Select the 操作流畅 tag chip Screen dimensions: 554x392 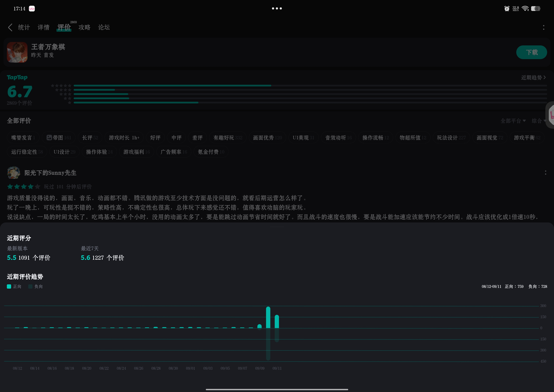coord(376,138)
